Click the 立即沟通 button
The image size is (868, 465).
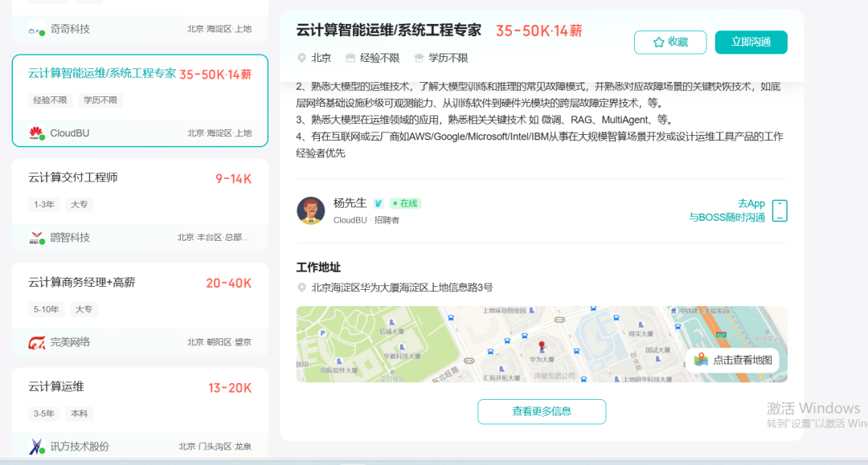click(751, 43)
